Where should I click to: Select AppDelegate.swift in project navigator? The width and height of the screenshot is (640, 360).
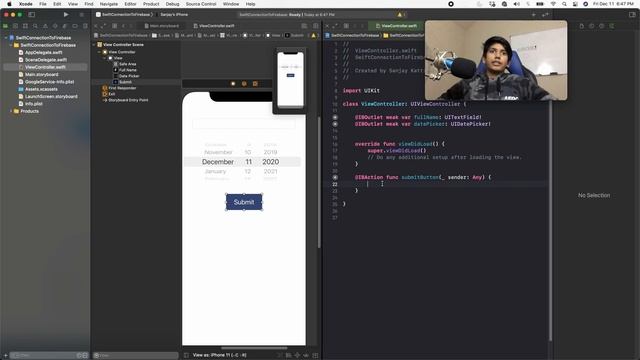coord(44,52)
